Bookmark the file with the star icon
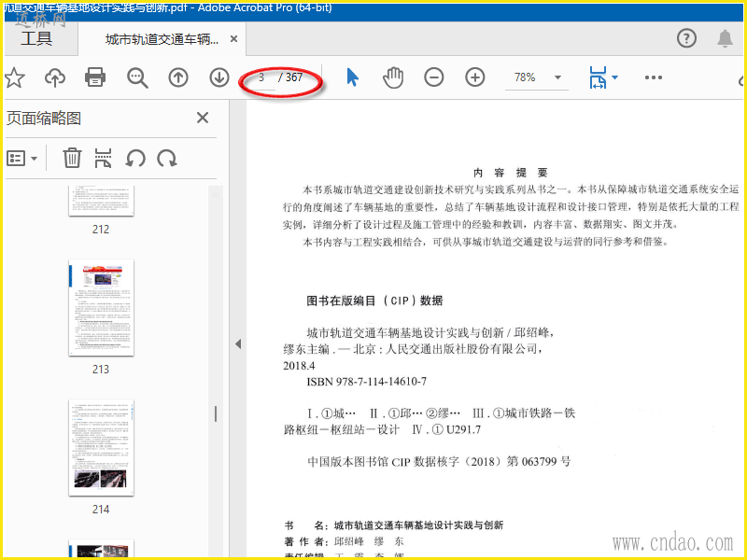 click(15, 77)
